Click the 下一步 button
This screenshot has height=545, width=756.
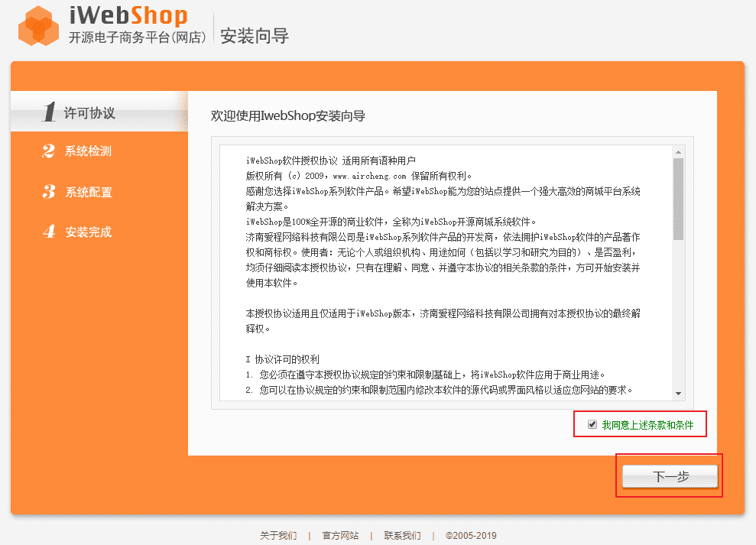pyautogui.click(x=670, y=476)
